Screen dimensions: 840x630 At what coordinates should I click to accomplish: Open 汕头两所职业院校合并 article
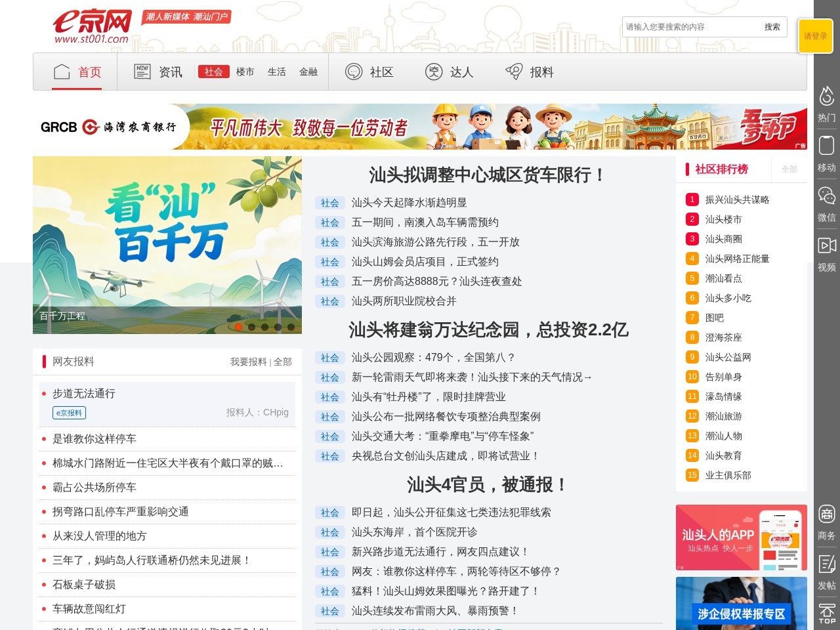(404, 301)
